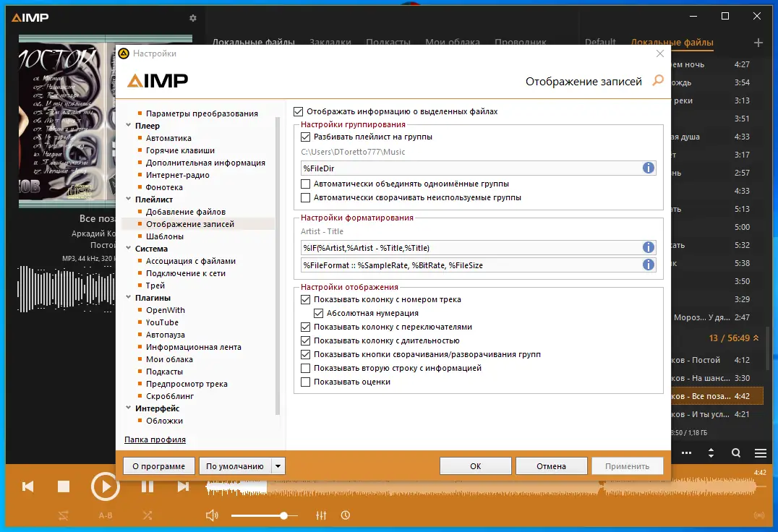The image size is (778, 532).
Task: Click info icon next to %FileFormat field
Action: [x=648, y=265]
